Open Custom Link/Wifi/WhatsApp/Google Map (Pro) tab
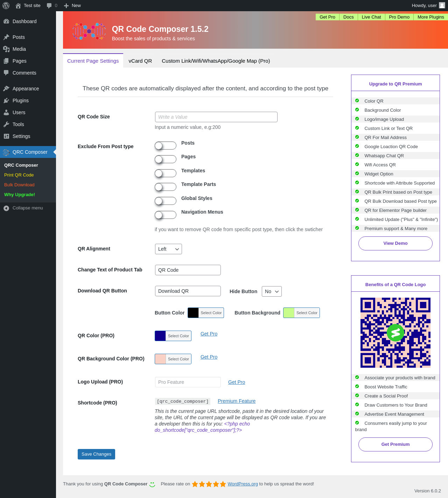 [x=216, y=61]
